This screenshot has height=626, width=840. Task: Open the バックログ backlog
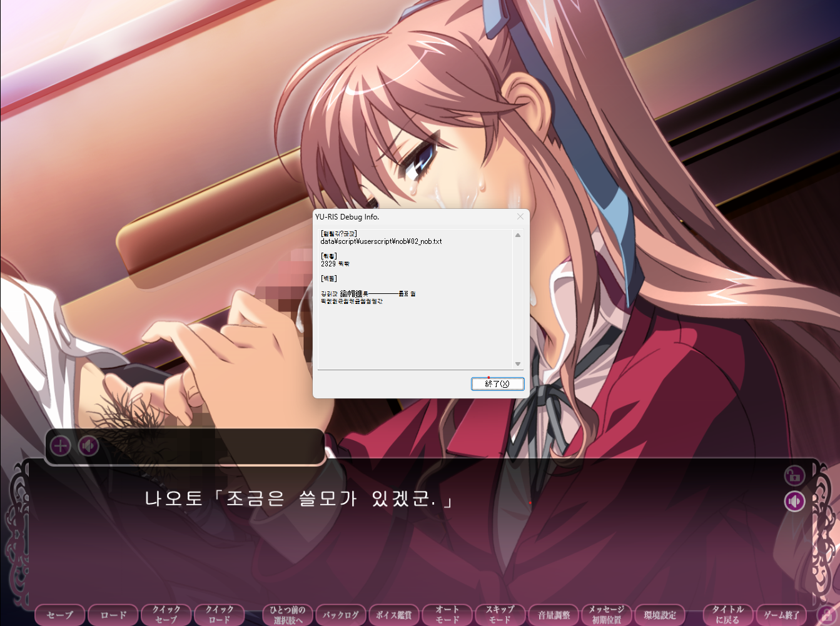point(341,615)
